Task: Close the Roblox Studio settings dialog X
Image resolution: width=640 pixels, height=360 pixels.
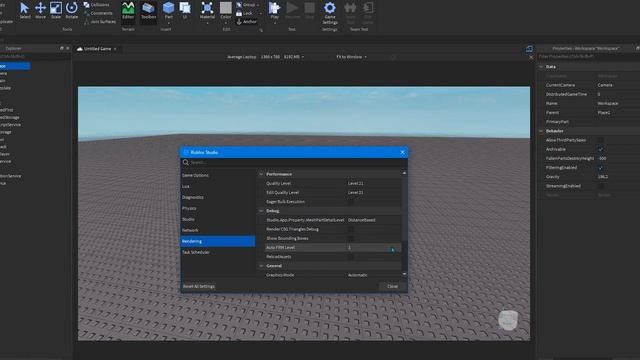Action: click(x=402, y=152)
